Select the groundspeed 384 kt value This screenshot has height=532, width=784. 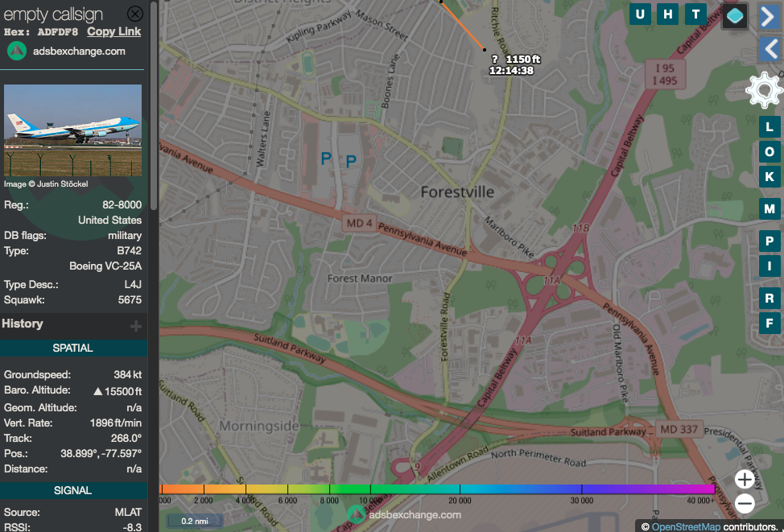[127, 374]
